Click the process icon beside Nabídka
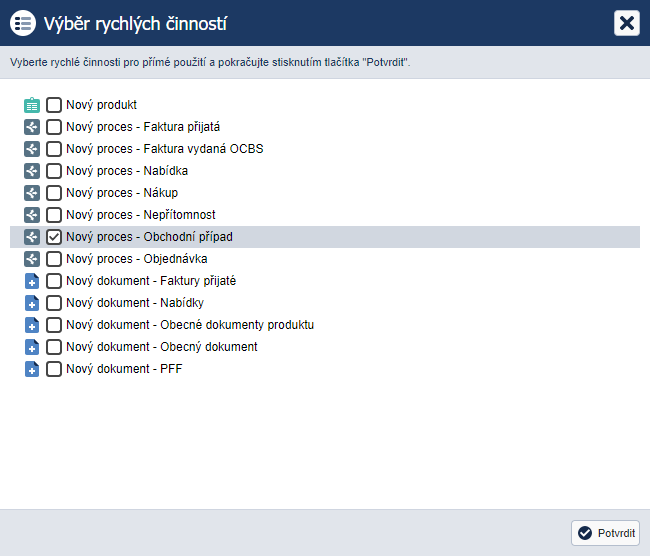650x556 pixels. [x=32, y=171]
